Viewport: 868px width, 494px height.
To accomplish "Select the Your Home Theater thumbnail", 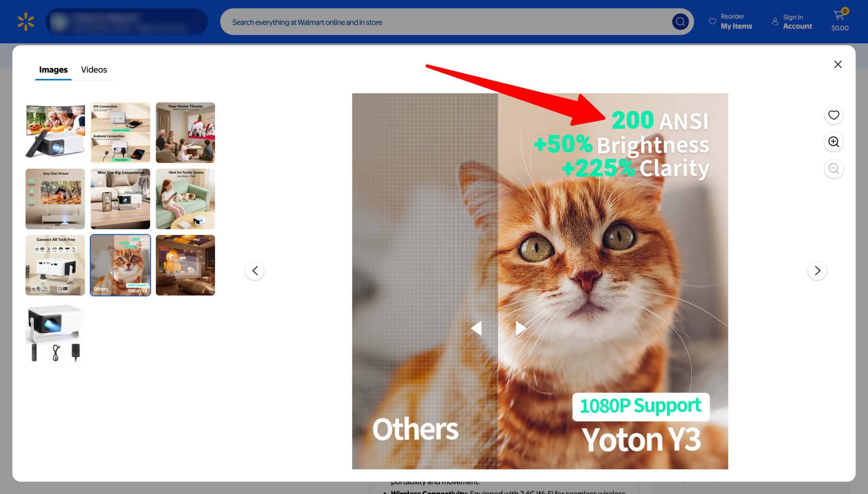I will [x=185, y=133].
